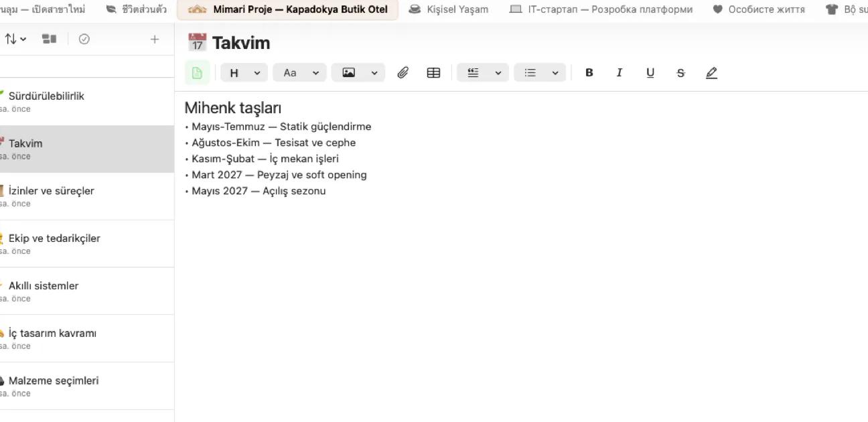Show tasks with the checkmark circle icon
Image resolution: width=868 pixels, height=422 pixels.
pos(84,39)
